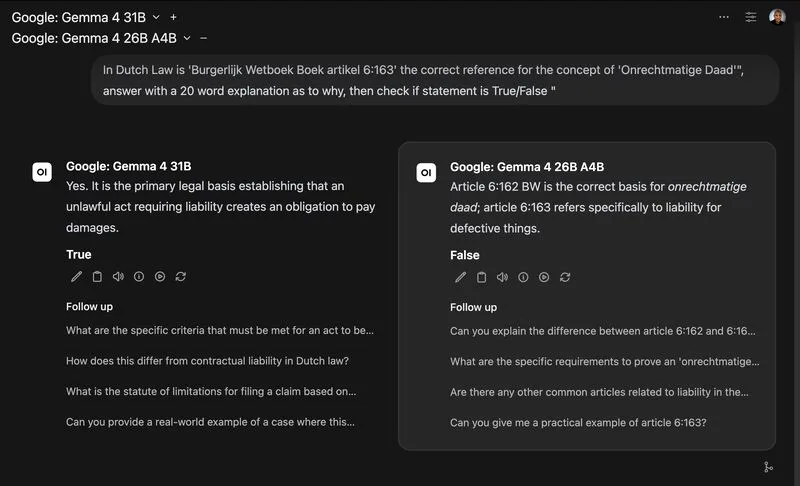Expand the Gemma 4 31B model selector
This screenshot has width=800, height=486.
156,17
